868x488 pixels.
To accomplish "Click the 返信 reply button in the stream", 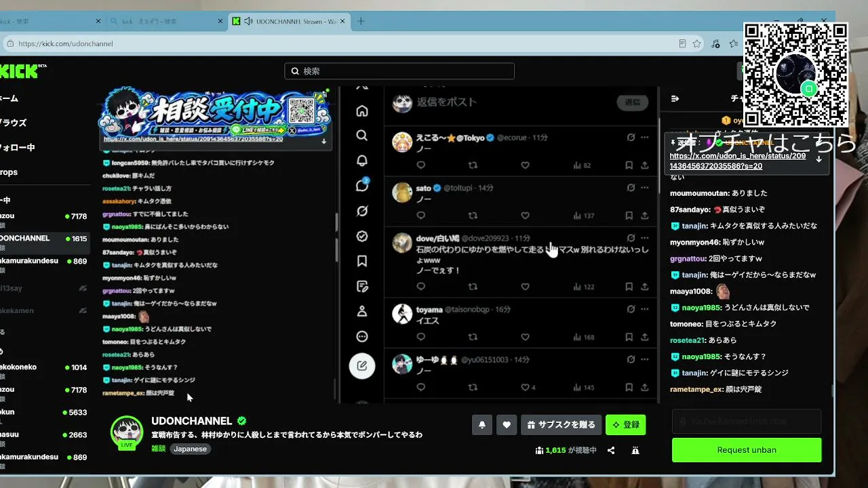I will [633, 102].
